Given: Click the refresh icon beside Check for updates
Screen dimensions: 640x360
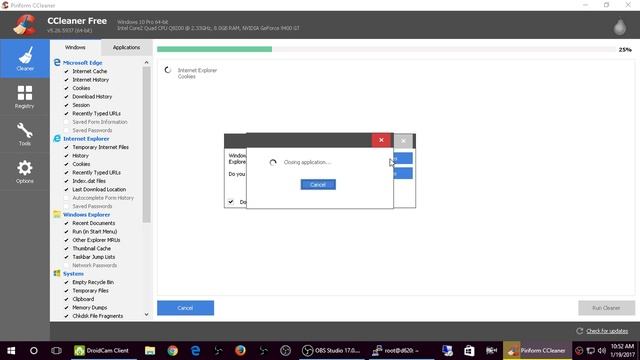Looking at the screenshot, I should click(x=579, y=331).
